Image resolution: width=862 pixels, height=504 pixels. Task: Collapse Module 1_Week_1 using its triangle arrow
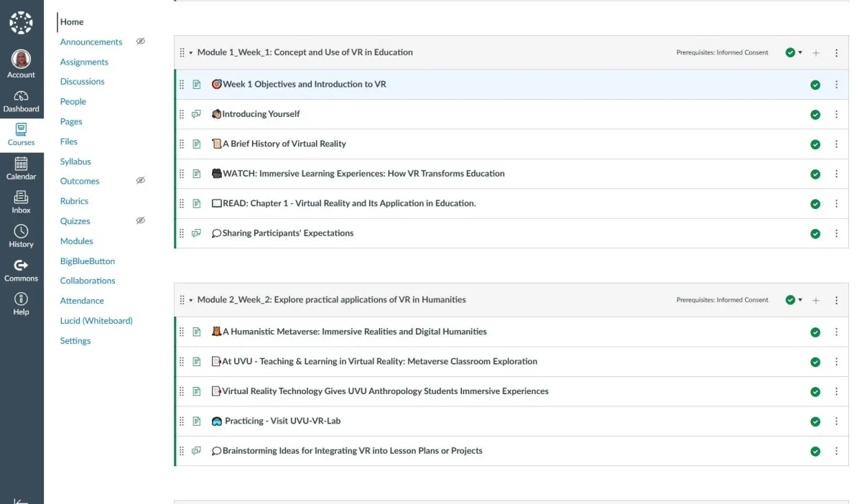coord(191,52)
